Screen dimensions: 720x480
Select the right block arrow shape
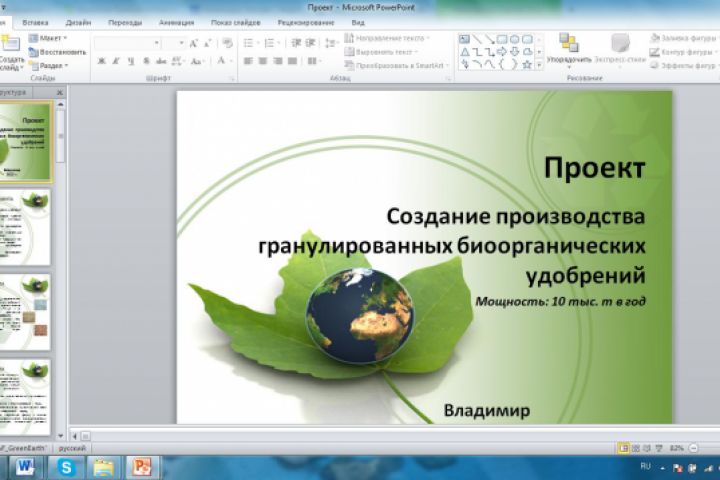pos(502,52)
